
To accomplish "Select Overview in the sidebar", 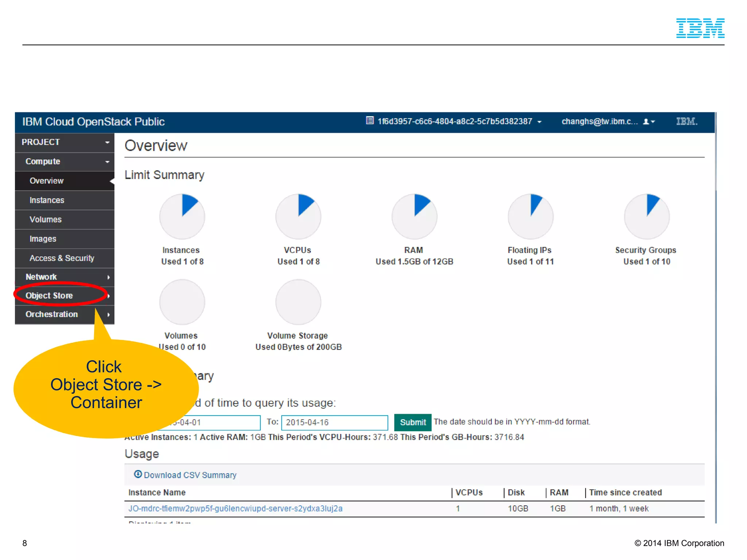I will (x=65, y=181).
